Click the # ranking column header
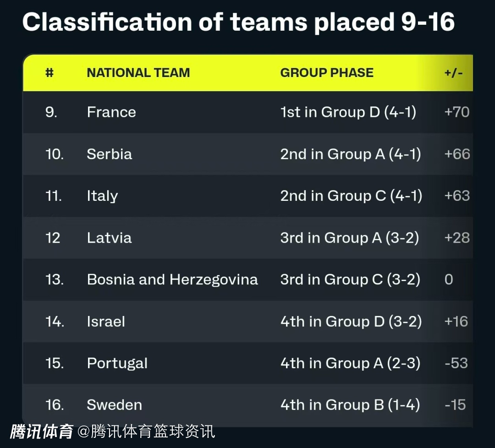The width and height of the screenshot is (495, 448). point(49,72)
